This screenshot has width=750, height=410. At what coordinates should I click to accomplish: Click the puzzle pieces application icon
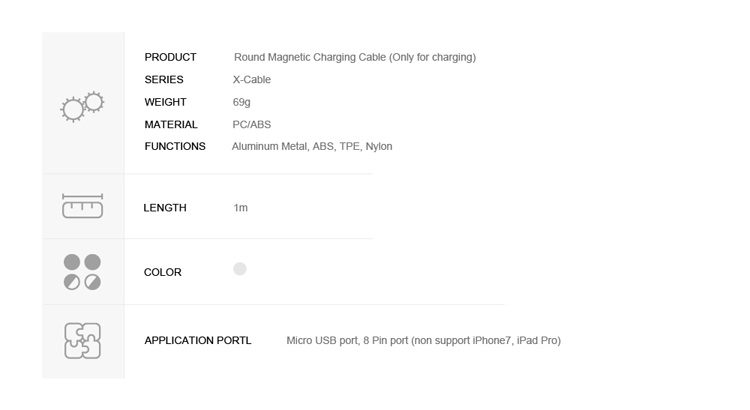[x=82, y=341]
